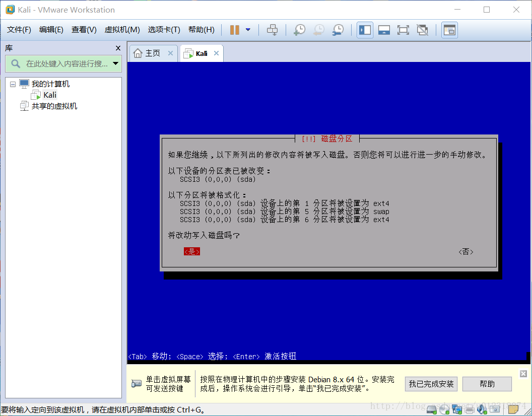
Task: Open the snapshot manager icon
Action: point(338,30)
